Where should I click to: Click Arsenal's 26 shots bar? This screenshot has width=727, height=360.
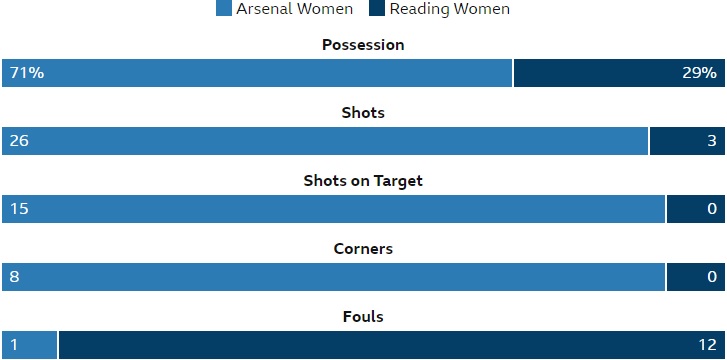point(325,141)
